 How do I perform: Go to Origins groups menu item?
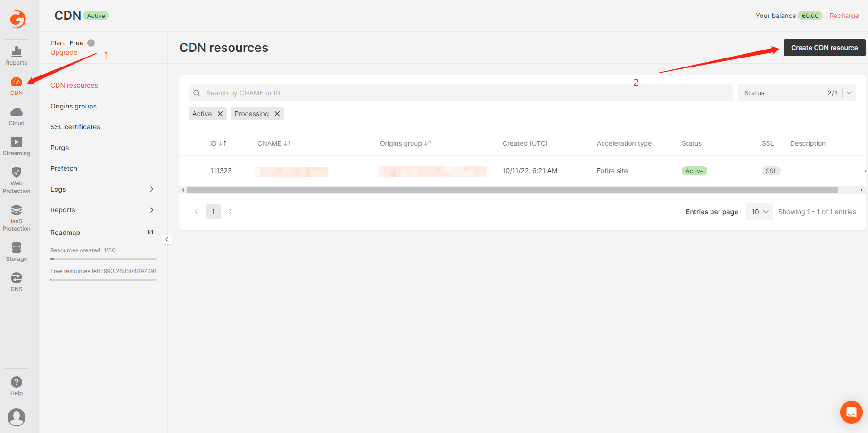(74, 106)
